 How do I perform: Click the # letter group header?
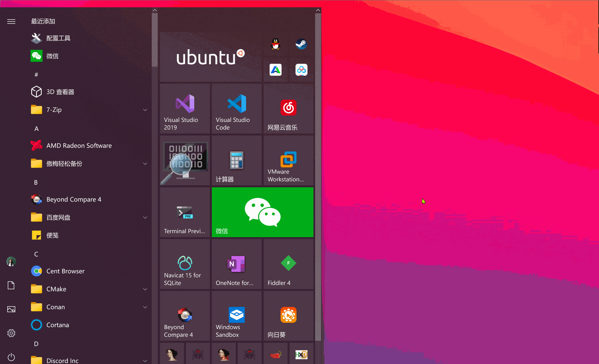click(x=36, y=75)
